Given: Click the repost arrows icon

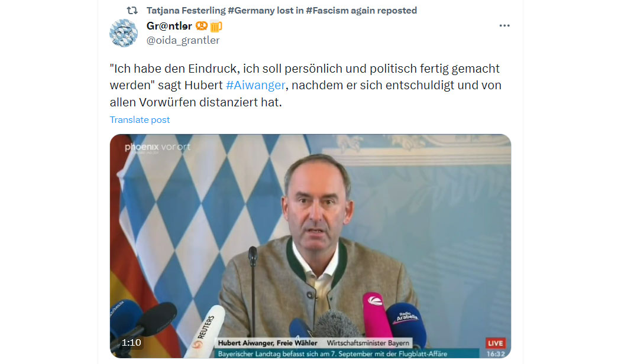Looking at the screenshot, I should (132, 10).
